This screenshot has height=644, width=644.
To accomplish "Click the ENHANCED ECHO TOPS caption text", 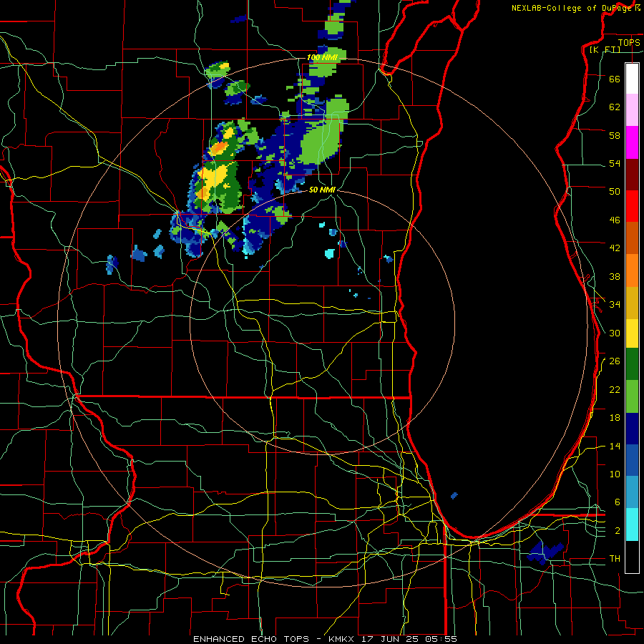I will 250,639.
